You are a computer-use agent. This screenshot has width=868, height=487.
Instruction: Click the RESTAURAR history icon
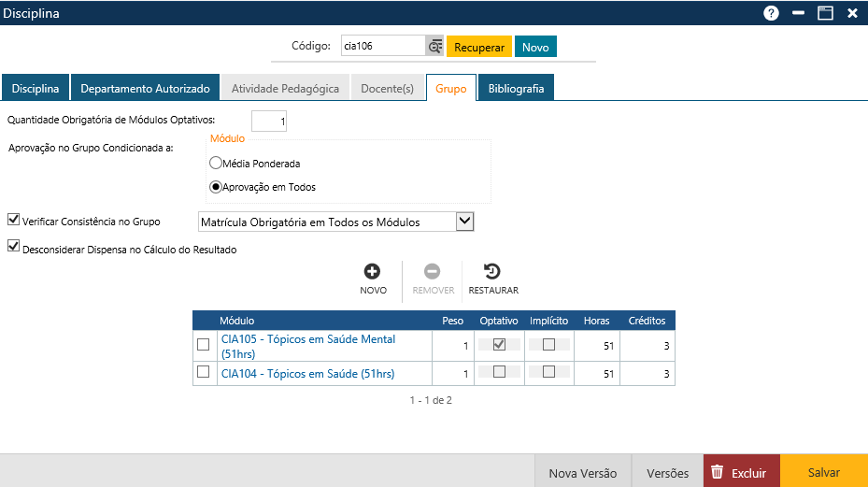pyautogui.click(x=492, y=272)
